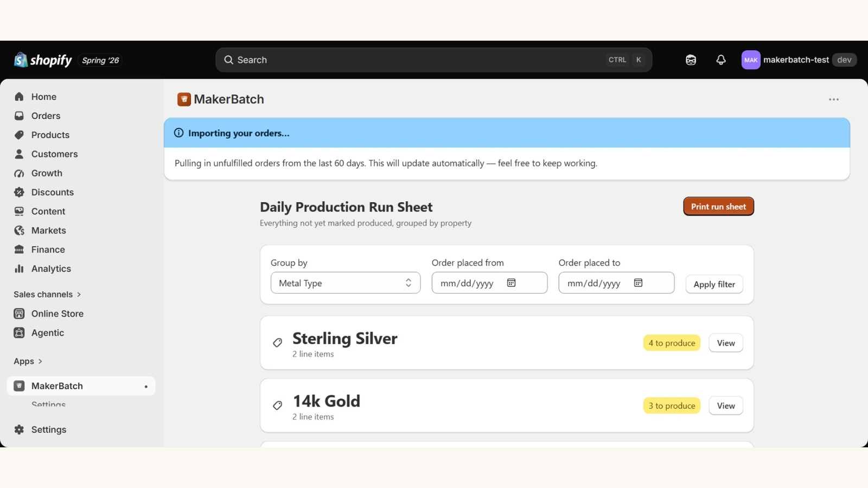Image resolution: width=868 pixels, height=488 pixels.
Task: Click the Content icon in sidebar
Action: click(19, 211)
